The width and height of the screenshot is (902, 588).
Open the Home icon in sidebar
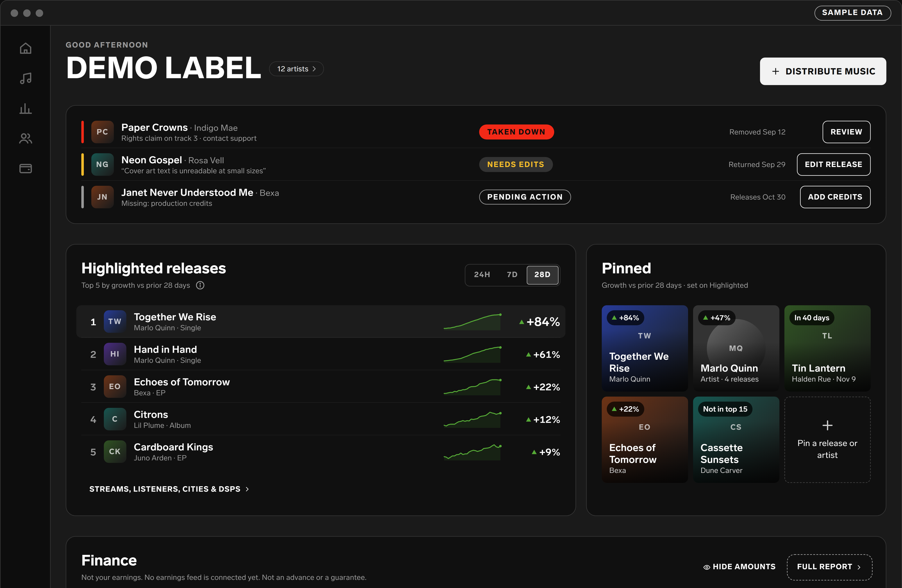pyautogui.click(x=25, y=49)
